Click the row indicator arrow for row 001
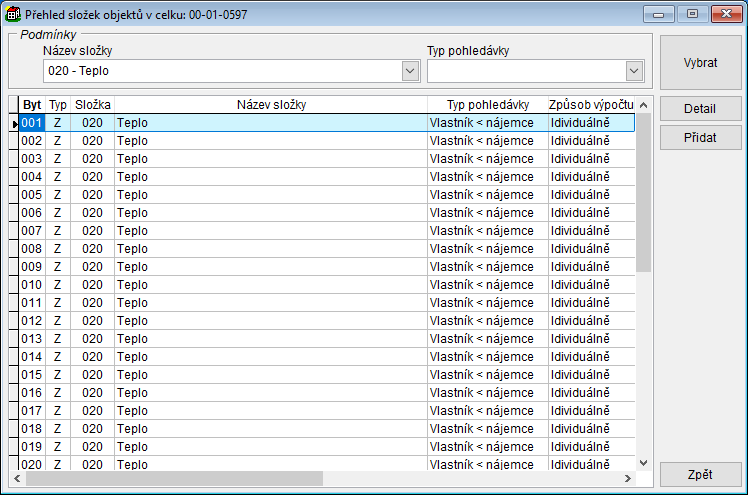This screenshot has width=748, height=495. pyautogui.click(x=14, y=123)
